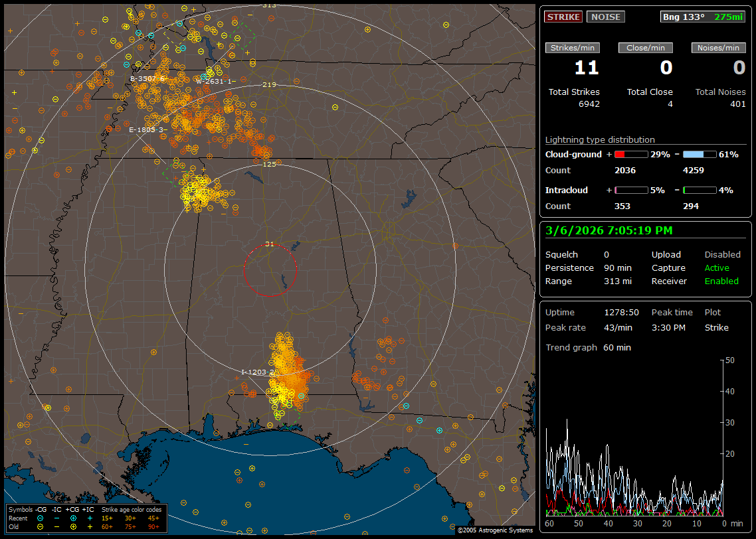Select storm cell label B-3507-6
756x539 pixels.
coord(147,79)
